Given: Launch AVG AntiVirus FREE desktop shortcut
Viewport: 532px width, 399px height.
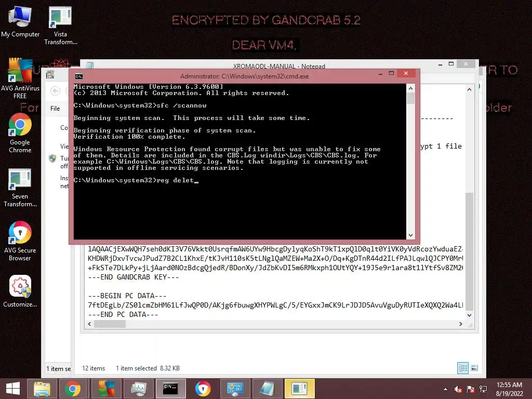Looking at the screenshot, I should 20,79.
